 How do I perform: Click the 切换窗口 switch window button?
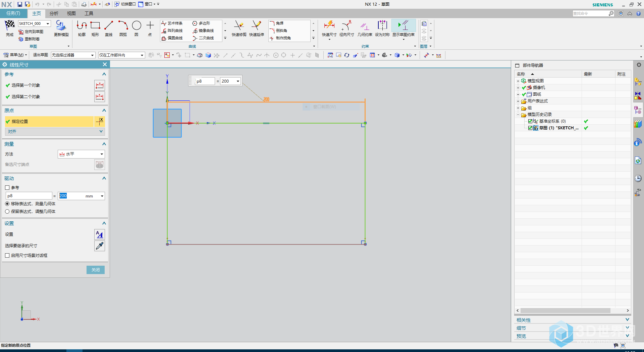125,4
